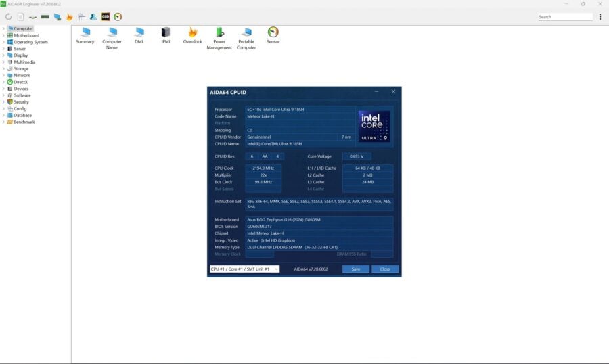Click the BIOS Version value GU605MI.317
609x364 pixels.
pyautogui.click(x=319, y=227)
